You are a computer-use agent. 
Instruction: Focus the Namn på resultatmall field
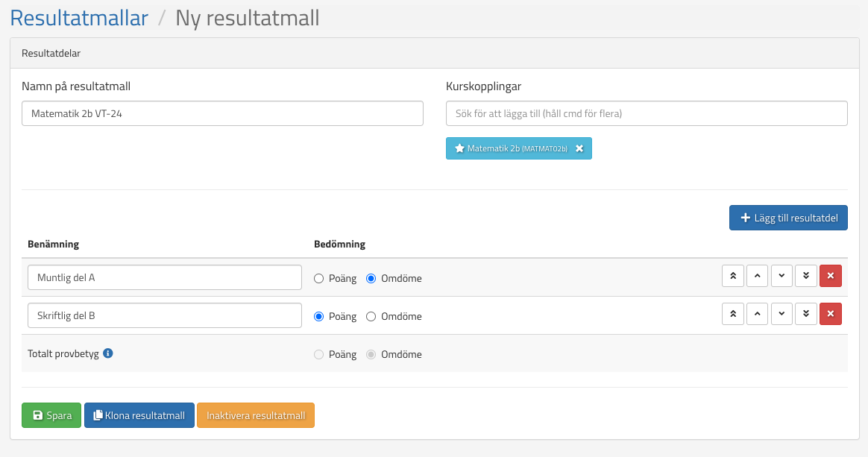tap(222, 114)
